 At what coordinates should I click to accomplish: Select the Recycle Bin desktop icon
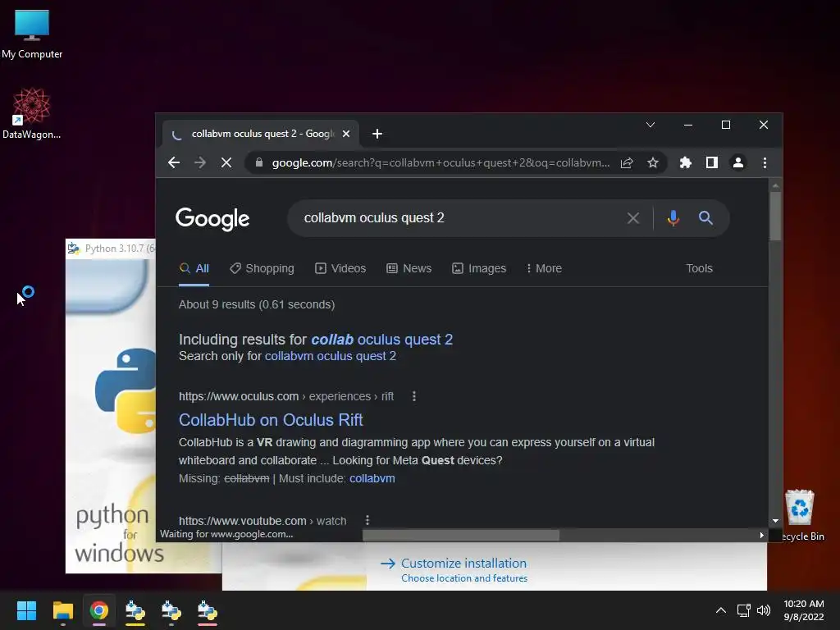pos(801,515)
